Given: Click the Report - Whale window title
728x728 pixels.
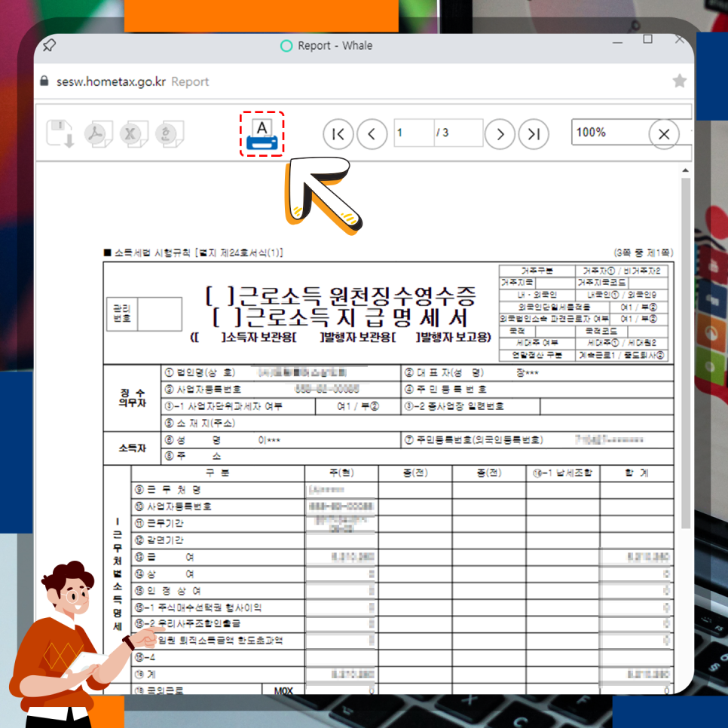Looking at the screenshot, I should click(x=335, y=46).
